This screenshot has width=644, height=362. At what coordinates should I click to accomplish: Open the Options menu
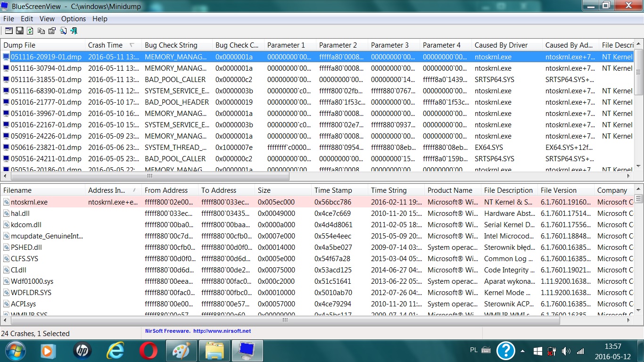coord(74,19)
